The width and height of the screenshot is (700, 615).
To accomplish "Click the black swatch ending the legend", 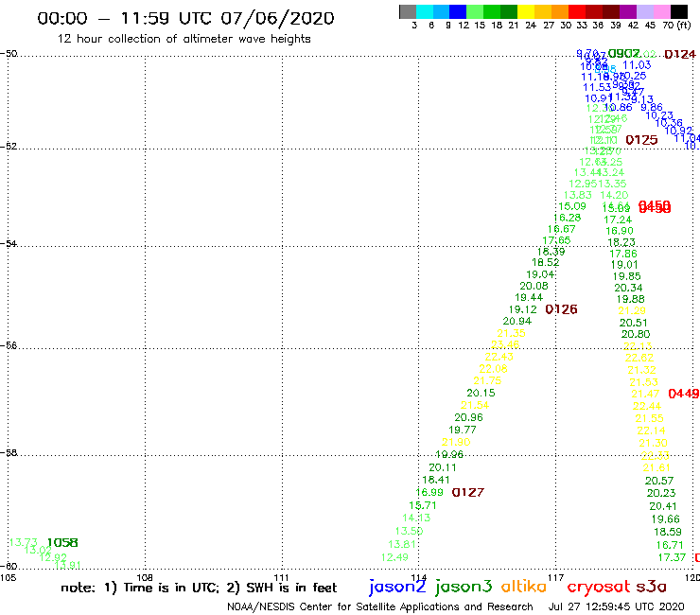I will pos(679,11).
